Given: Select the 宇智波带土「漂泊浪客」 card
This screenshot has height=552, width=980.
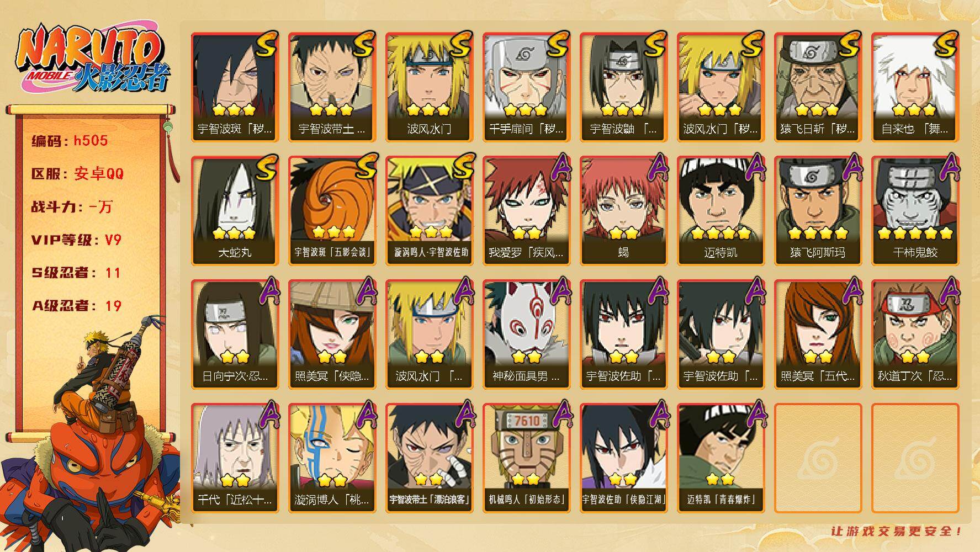Looking at the screenshot, I should (429, 458).
